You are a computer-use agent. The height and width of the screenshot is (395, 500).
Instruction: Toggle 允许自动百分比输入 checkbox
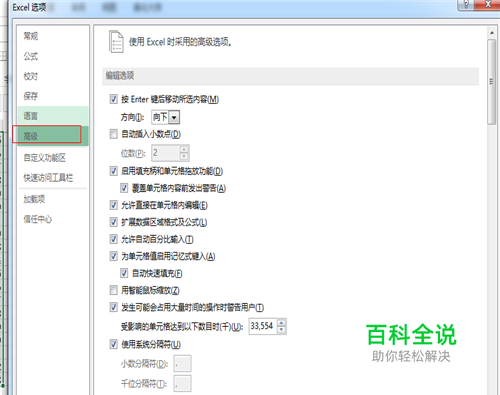[114, 239]
